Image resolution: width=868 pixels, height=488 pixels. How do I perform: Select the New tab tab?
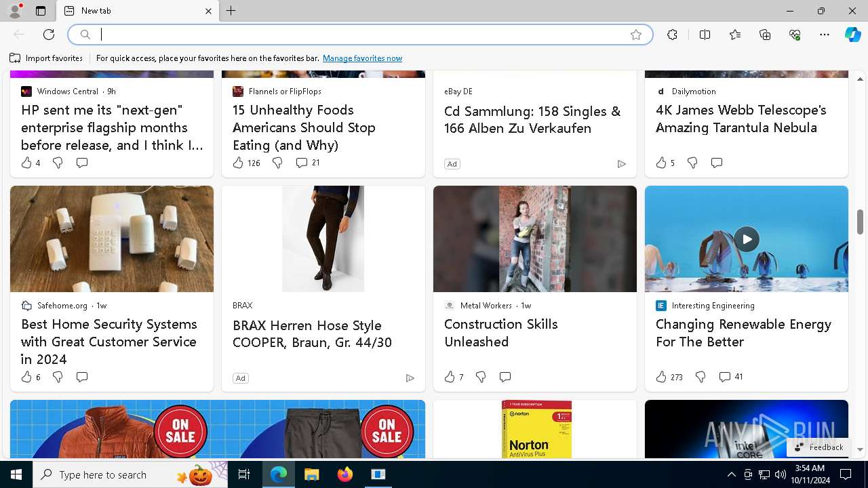(x=138, y=11)
